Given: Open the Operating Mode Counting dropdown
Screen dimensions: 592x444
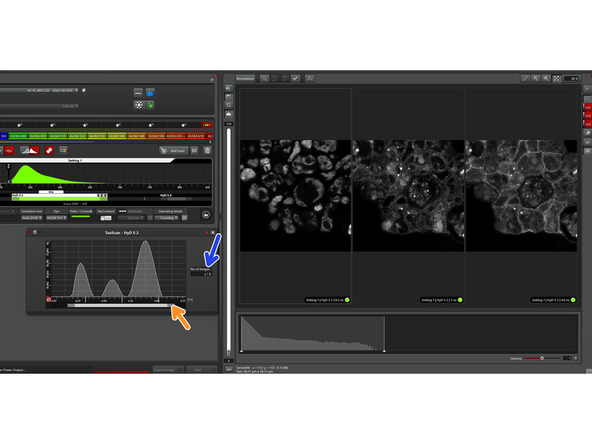Looking at the screenshot, I should pyautogui.click(x=166, y=218).
